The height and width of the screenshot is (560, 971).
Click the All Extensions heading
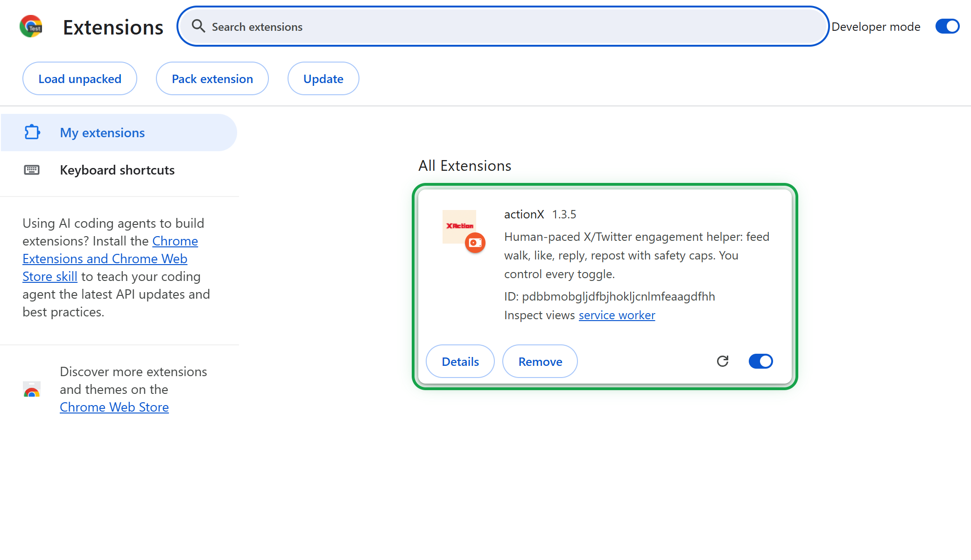tap(465, 166)
